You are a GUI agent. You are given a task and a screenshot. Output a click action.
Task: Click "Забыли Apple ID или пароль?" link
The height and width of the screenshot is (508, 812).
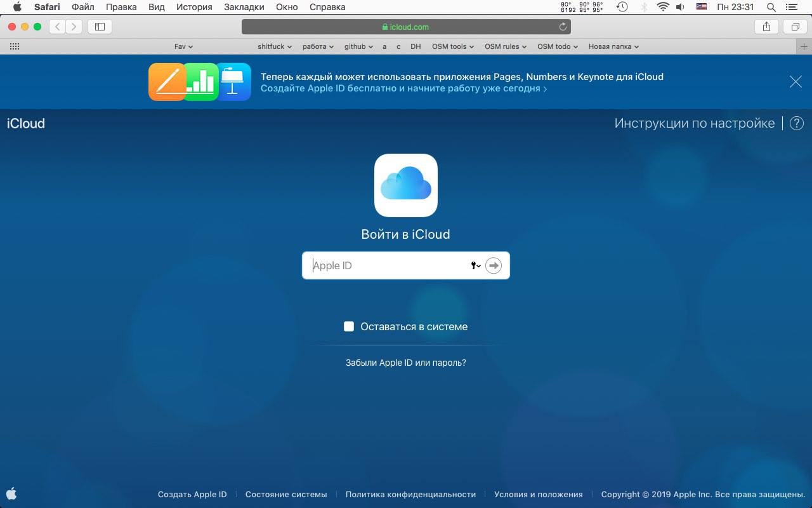[x=406, y=363]
